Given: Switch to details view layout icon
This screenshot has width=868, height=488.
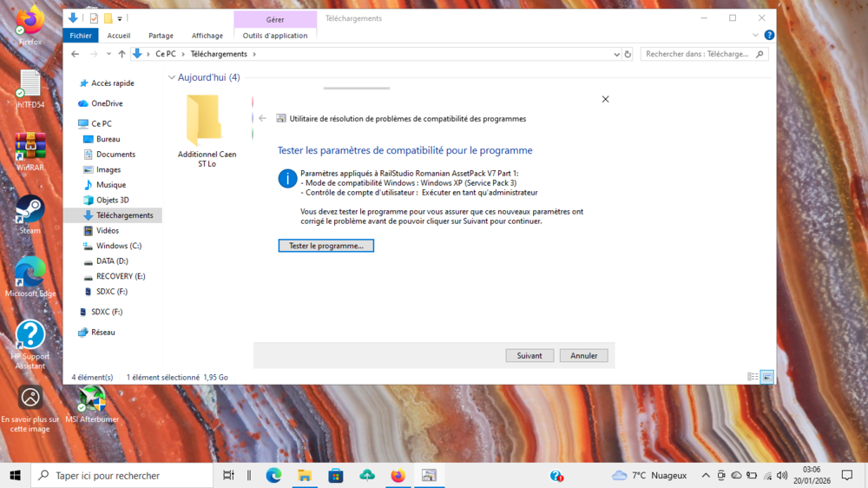Looking at the screenshot, I should point(753,377).
